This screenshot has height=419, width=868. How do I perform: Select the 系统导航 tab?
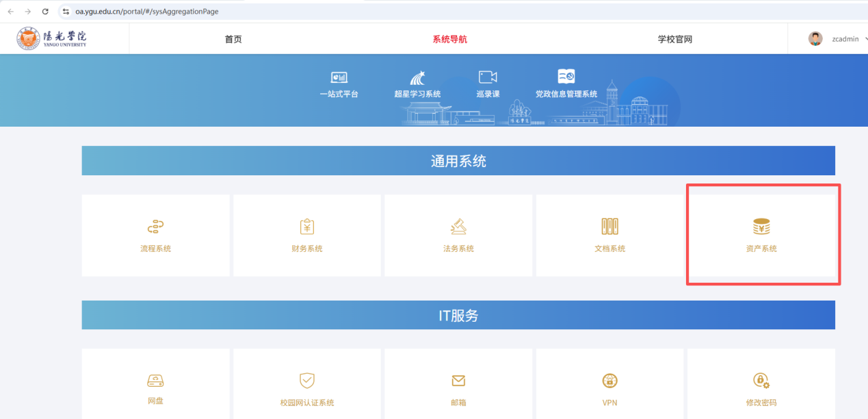pyautogui.click(x=449, y=39)
